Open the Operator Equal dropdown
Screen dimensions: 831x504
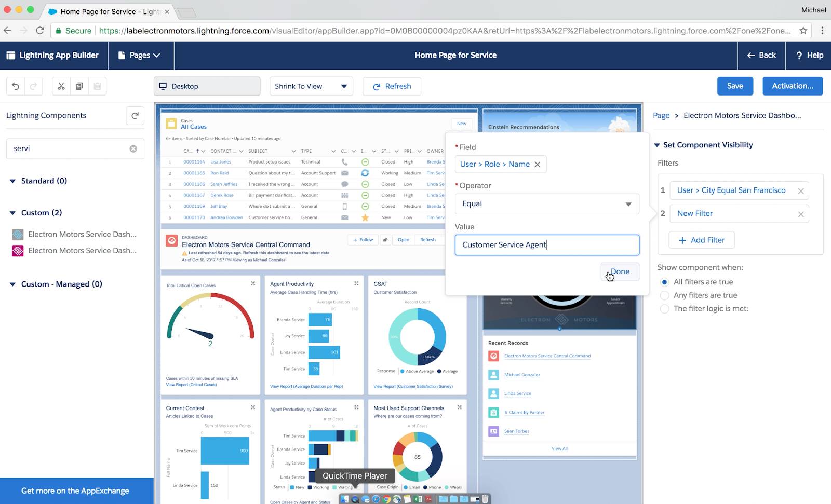click(x=547, y=204)
